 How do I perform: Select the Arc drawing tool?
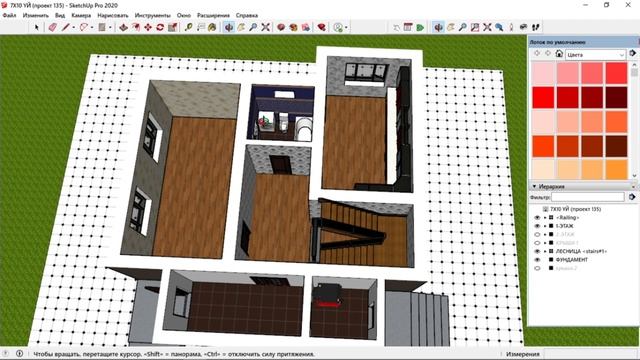click(x=84, y=27)
